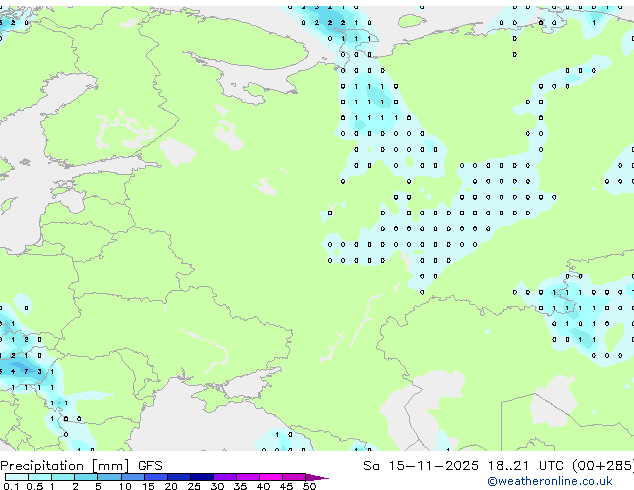Click the '50' legend label
This screenshot has width=634, height=490.
pyautogui.click(x=309, y=486)
